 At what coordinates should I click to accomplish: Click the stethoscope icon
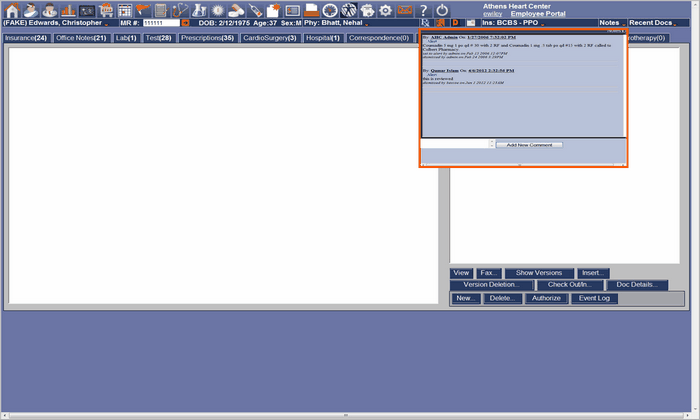tap(180, 9)
